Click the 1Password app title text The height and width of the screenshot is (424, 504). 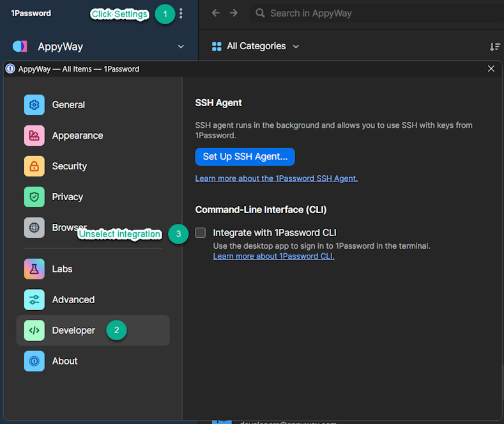point(31,13)
